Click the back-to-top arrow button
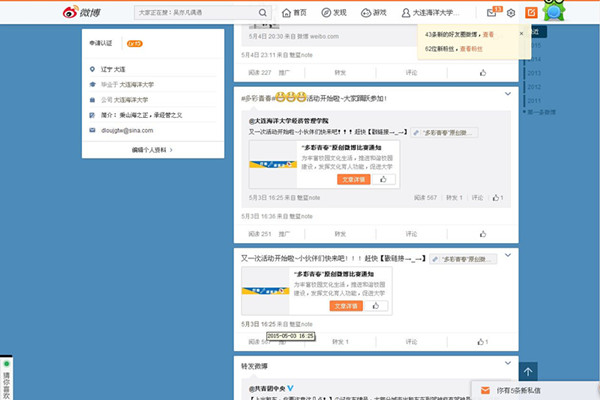Image resolution: width=600 pixels, height=400 pixels. coord(529,371)
